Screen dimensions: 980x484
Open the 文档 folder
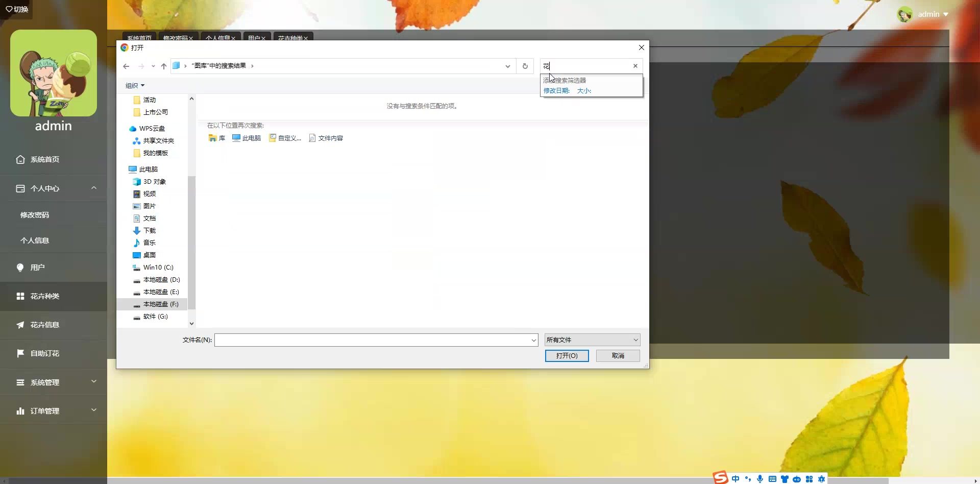pyautogui.click(x=144, y=219)
